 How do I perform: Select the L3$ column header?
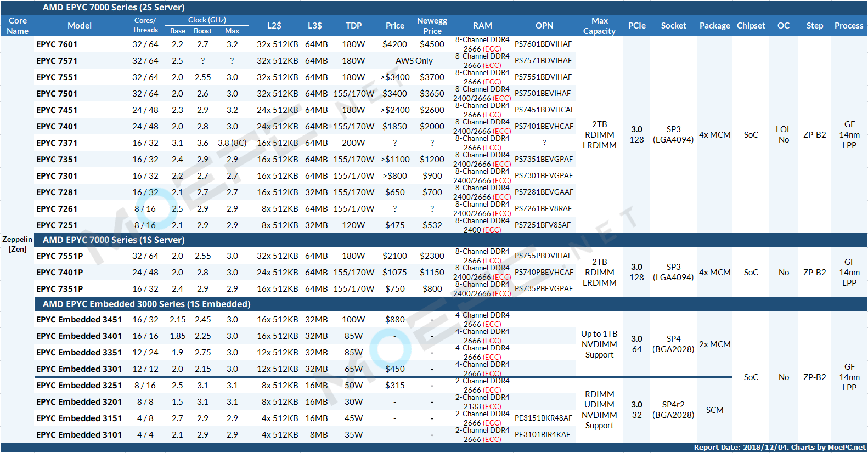315,26
